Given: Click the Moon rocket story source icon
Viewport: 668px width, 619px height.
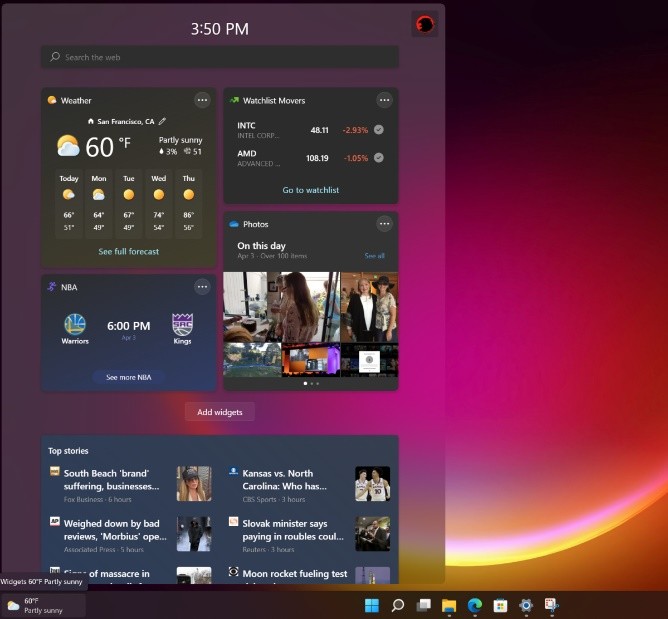Looking at the screenshot, I should pos(233,571).
